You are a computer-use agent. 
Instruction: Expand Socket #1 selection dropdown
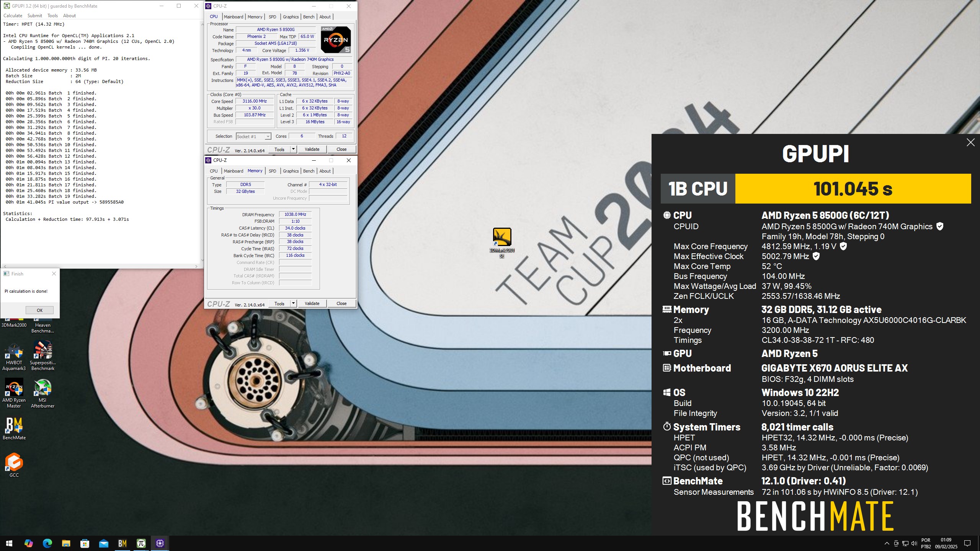(x=268, y=137)
